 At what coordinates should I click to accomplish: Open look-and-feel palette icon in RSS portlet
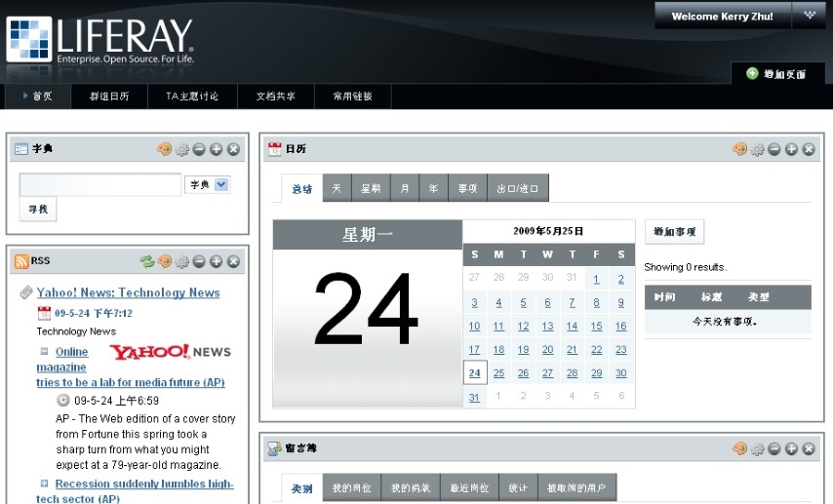(x=165, y=261)
